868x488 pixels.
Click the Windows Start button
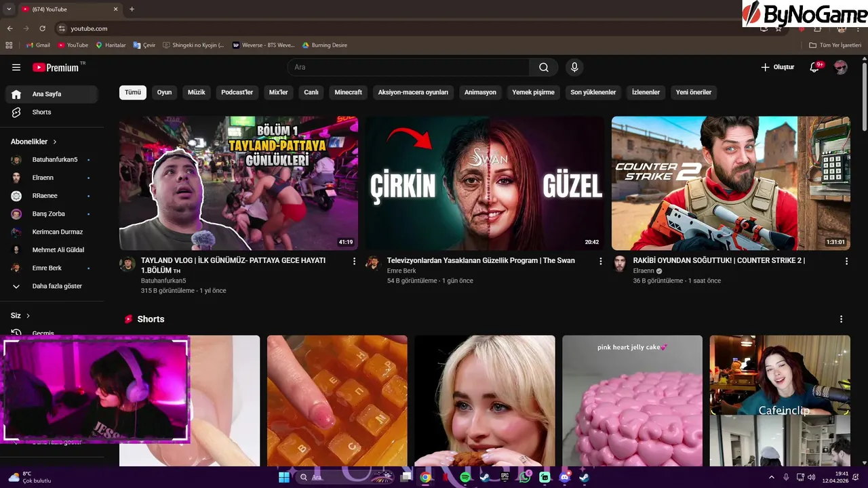(283, 477)
